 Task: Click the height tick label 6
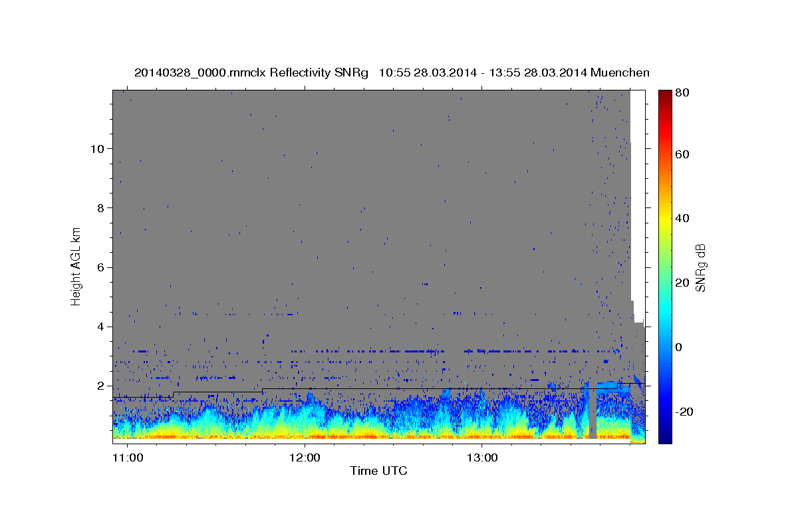point(100,267)
